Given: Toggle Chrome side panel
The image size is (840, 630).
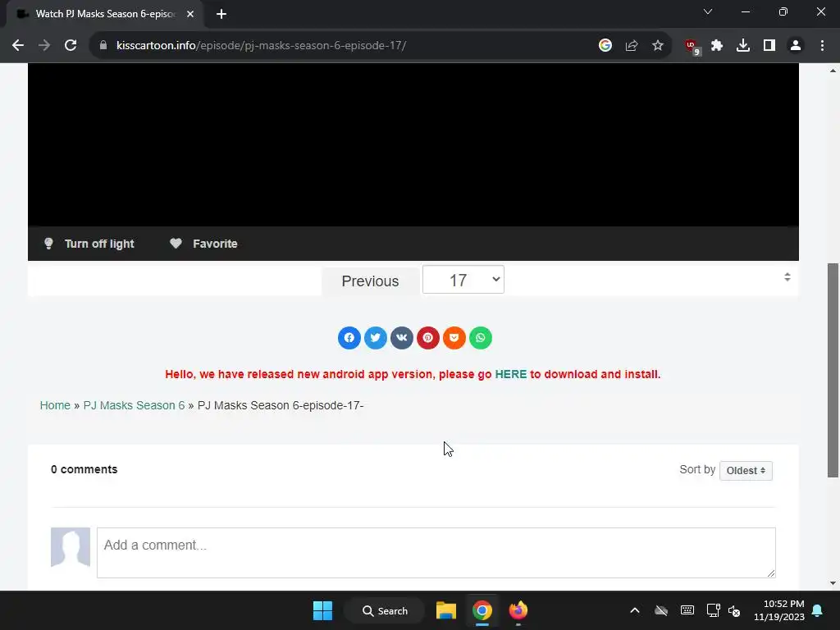Looking at the screenshot, I should pyautogui.click(x=769, y=46).
